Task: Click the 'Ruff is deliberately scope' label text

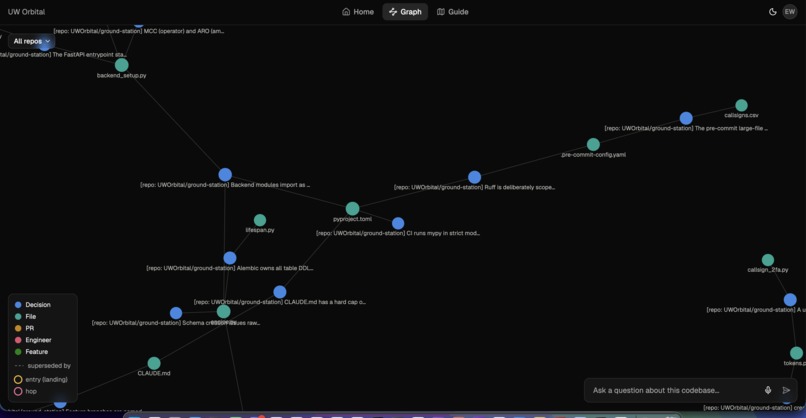Action: (x=474, y=187)
